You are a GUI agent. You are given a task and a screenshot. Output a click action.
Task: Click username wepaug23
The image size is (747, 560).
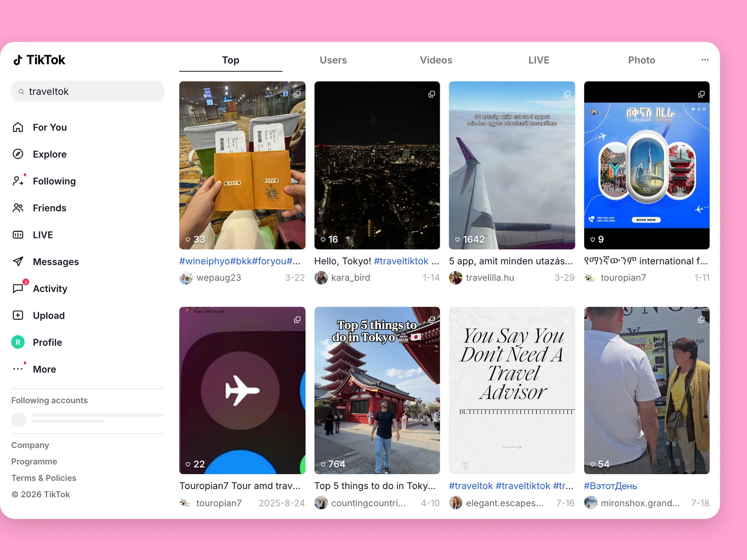[218, 278]
